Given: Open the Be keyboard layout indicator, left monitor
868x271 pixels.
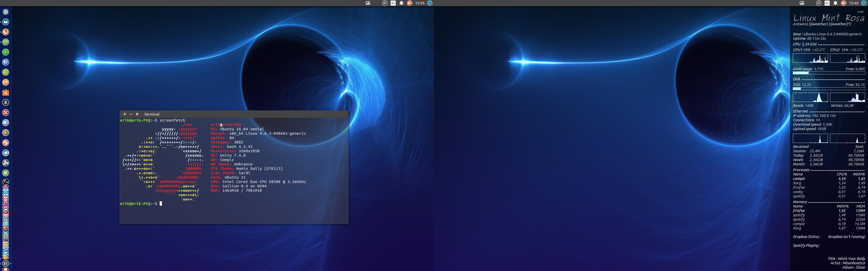Looking at the screenshot, I should pos(393,3).
